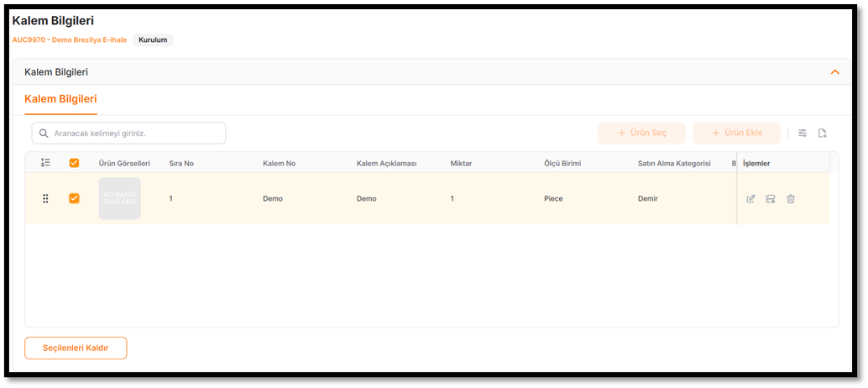The height and width of the screenshot is (388, 868).
Task: Click the drag handle dots on Demo row
Action: coord(45,199)
